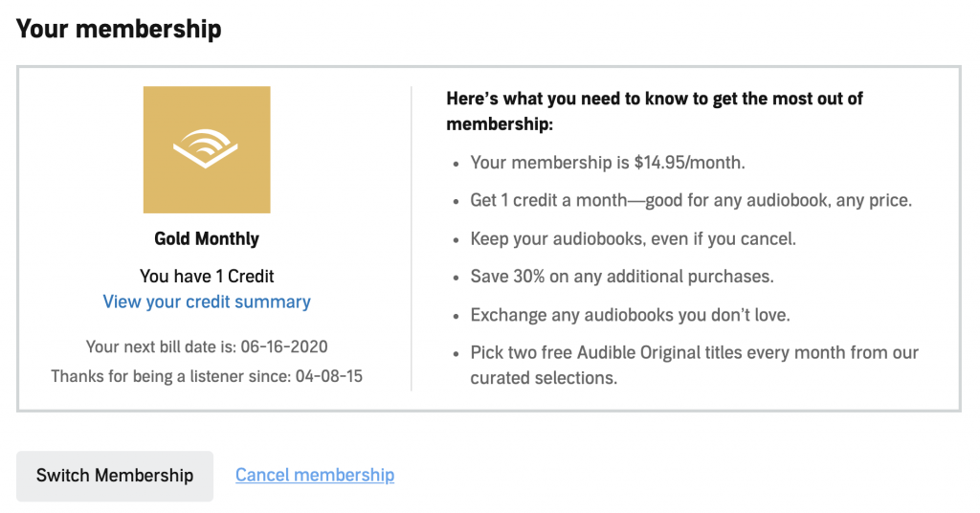980x513 pixels.
Task: Click the bullet dot beside Exchange any audiobooks
Action: pyautogui.click(x=457, y=317)
